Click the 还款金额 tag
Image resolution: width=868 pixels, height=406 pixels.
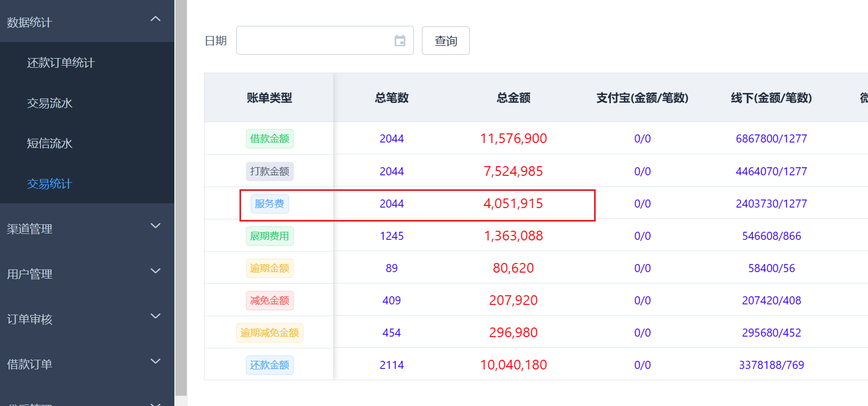click(x=270, y=365)
